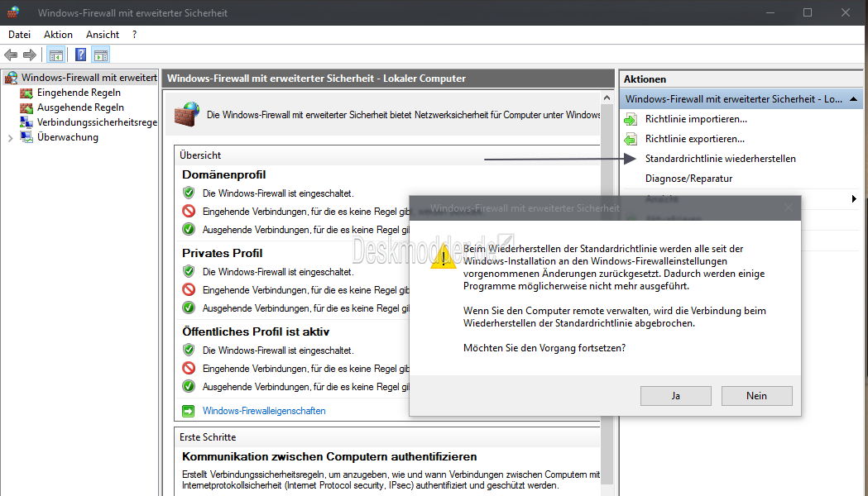This screenshot has width=868, height=496.
Task: Cancel the reset with Nein
Action: pos(757,396)
